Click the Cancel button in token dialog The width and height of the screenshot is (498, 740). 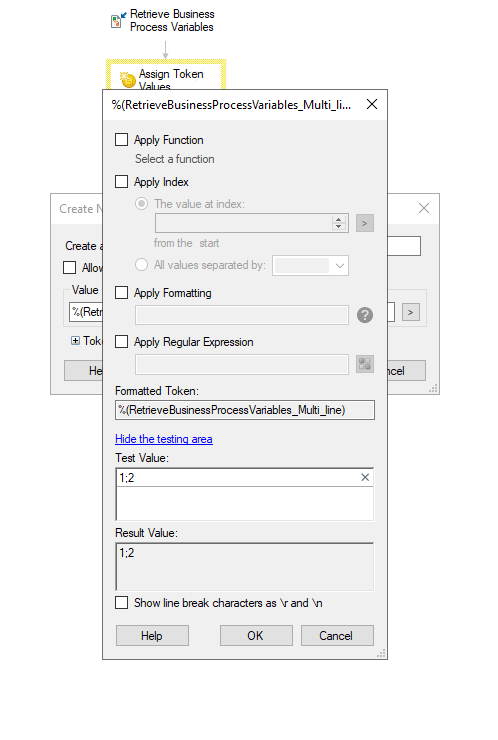(337, 636)
